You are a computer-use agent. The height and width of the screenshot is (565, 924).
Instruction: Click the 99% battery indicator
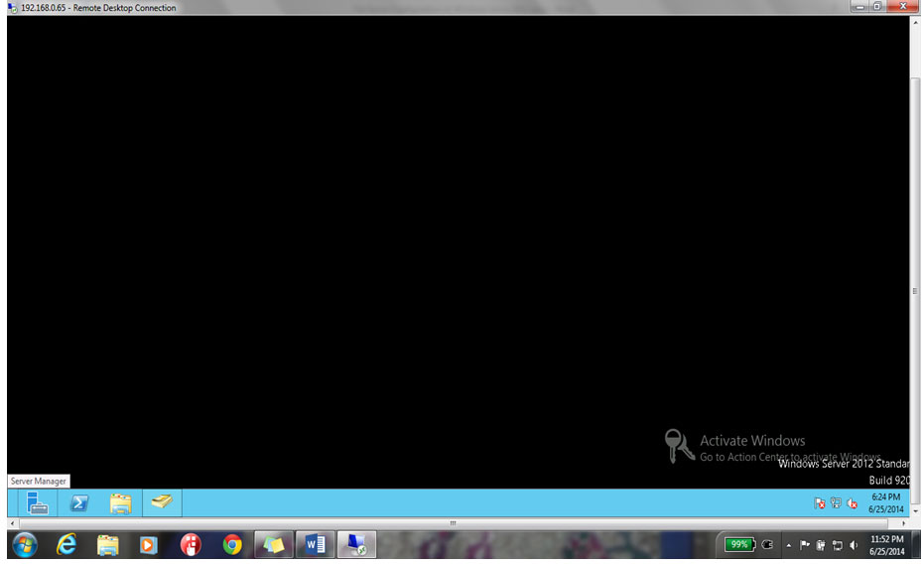(739, 544)
